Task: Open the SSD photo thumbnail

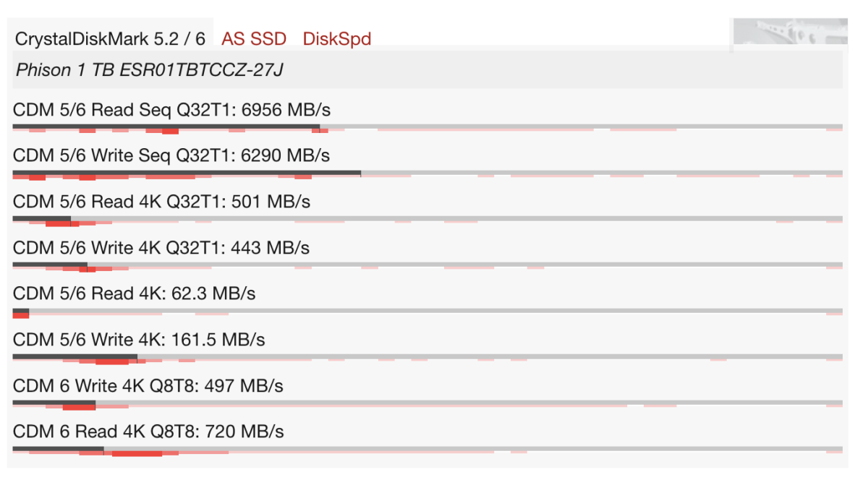Action: tap(790, 34)
